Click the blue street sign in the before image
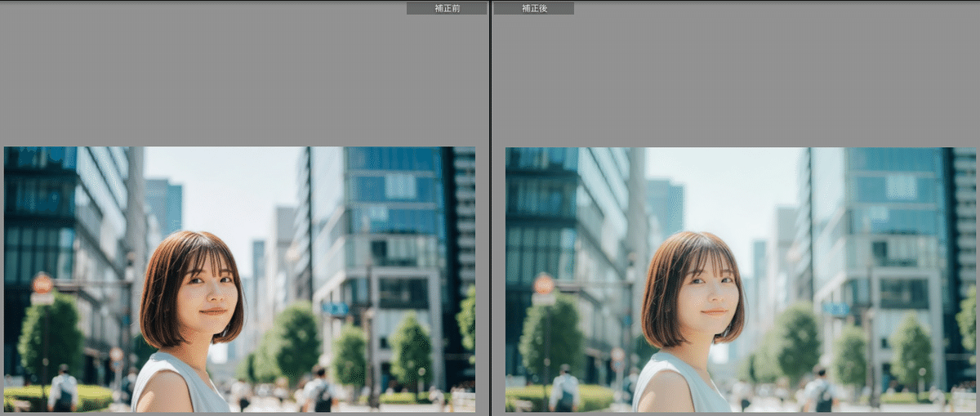Viewport: 980px width, 416px height. tap(334, 309)
